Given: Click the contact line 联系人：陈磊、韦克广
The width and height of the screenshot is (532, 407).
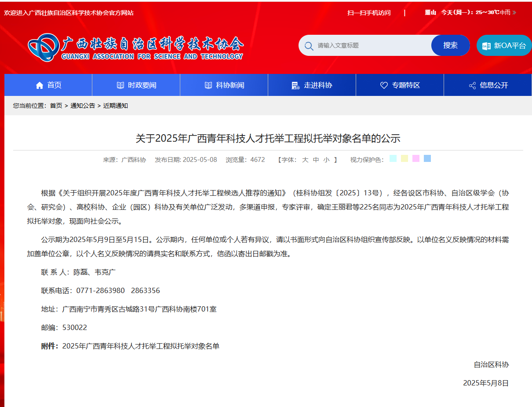Looking at the screenshot, I should 78,272.
